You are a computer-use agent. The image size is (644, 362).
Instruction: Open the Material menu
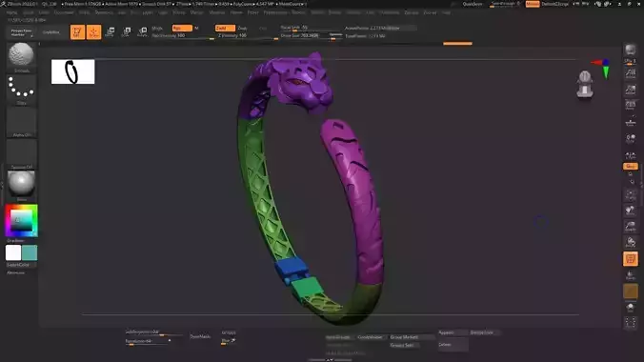tap(217, 12)
